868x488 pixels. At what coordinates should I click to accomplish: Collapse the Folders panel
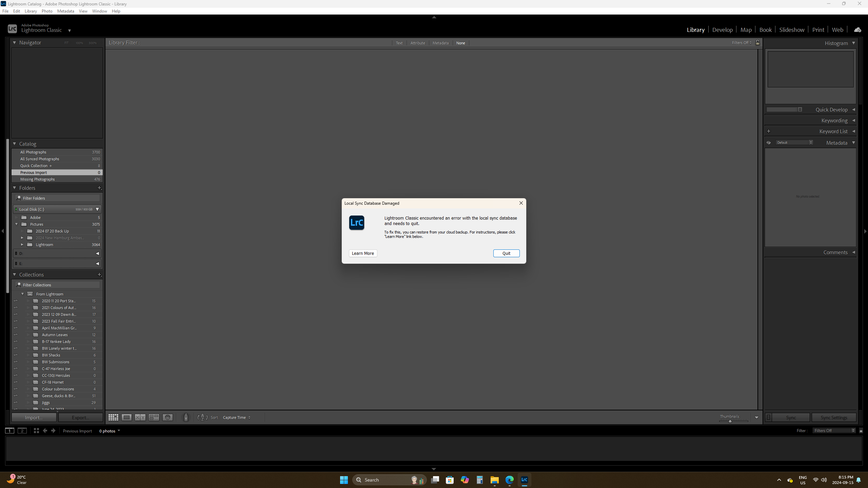click(15, 188)
